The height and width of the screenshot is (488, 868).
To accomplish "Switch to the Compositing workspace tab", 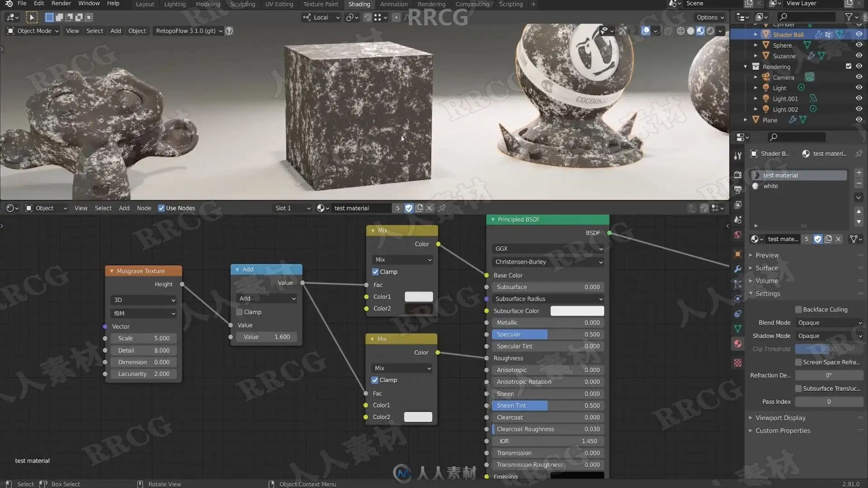I will [472, 4].
